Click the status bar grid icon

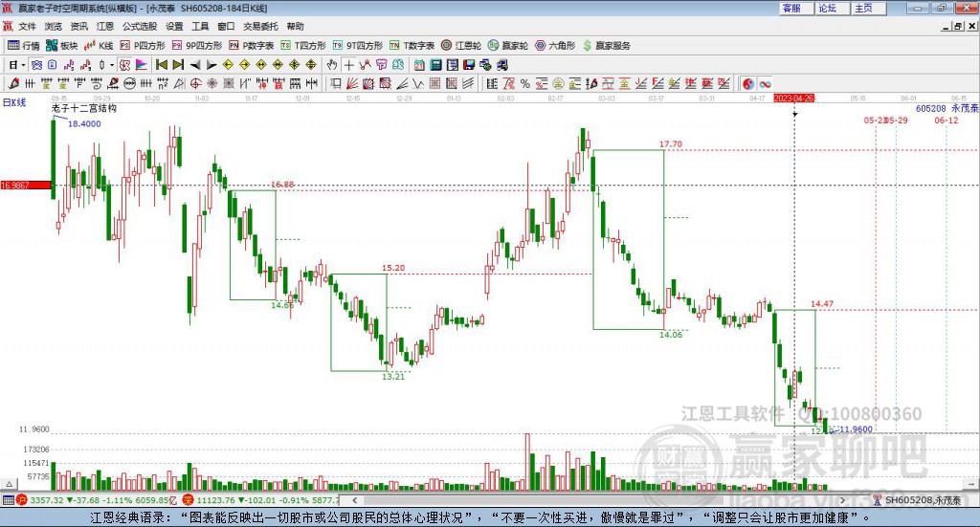8,500
